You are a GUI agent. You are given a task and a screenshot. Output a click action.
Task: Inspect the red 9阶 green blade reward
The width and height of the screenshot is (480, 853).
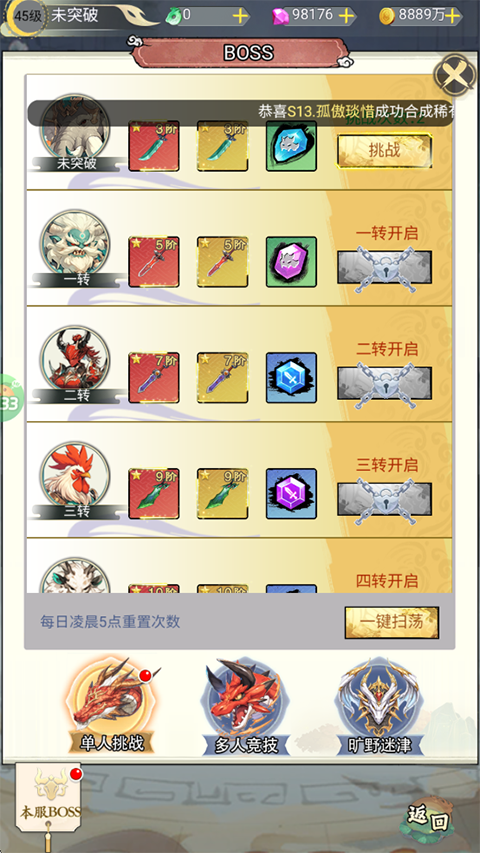(154, 493)
